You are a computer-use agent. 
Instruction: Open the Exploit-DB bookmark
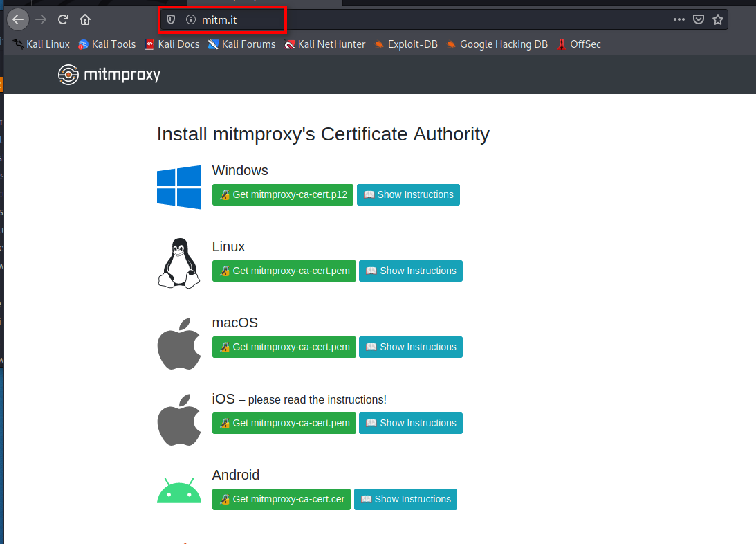[x=406, y=44]
